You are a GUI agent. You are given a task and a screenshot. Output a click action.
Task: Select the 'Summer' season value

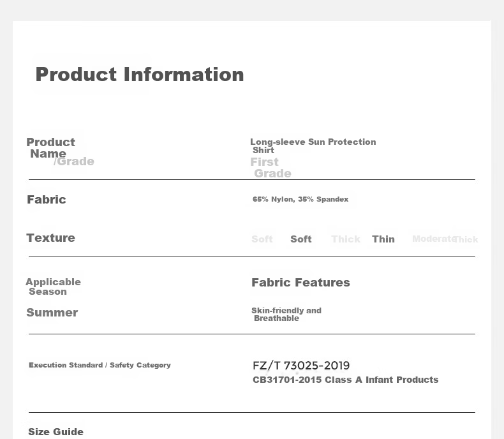52,313
